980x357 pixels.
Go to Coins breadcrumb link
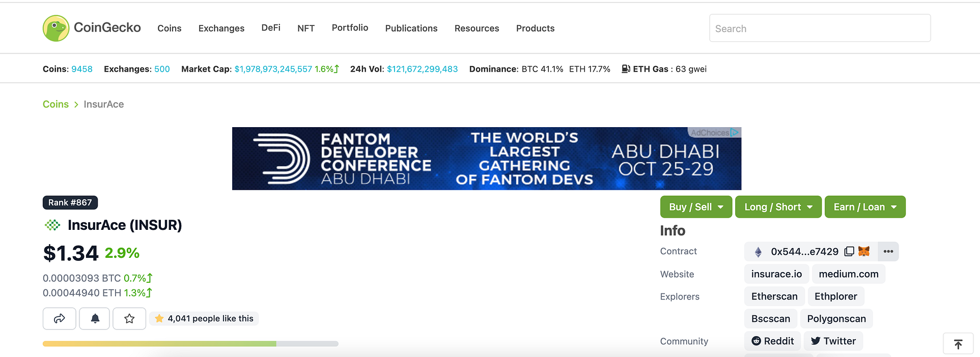pyautogui.click(x=55, y=104)
